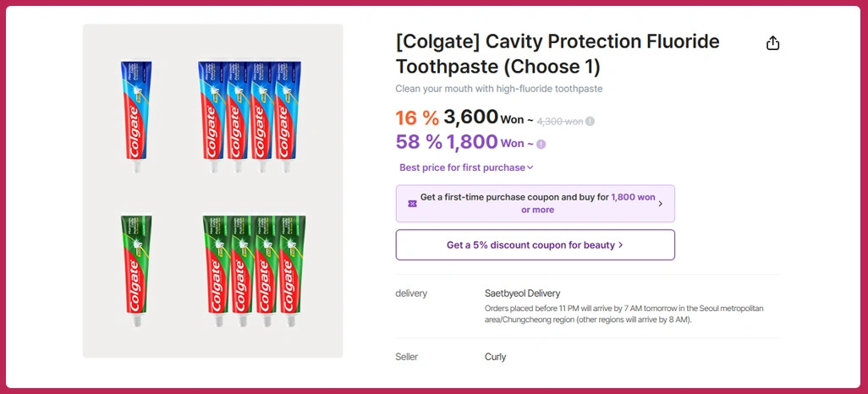Click the first-time purchase coupon banner text

[x=537, y=203]
